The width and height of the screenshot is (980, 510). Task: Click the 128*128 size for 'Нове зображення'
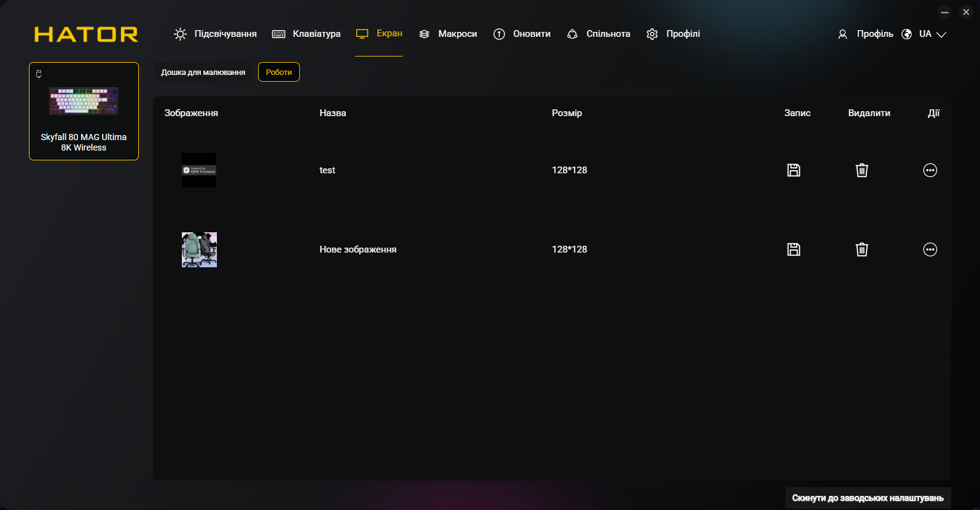click(x=570, y=249)
